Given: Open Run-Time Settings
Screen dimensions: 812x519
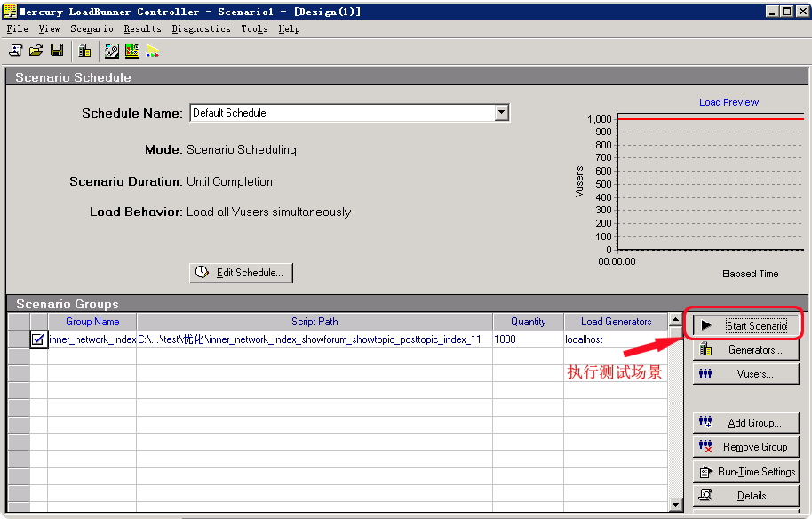Looking at the screenshot, I should [x=745, y=471].
